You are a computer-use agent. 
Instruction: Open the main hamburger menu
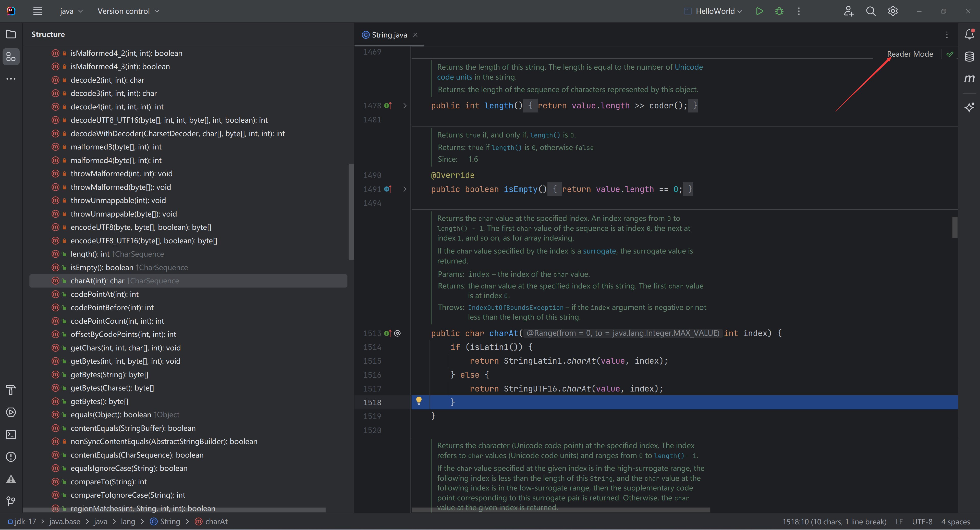coord(37,11)
